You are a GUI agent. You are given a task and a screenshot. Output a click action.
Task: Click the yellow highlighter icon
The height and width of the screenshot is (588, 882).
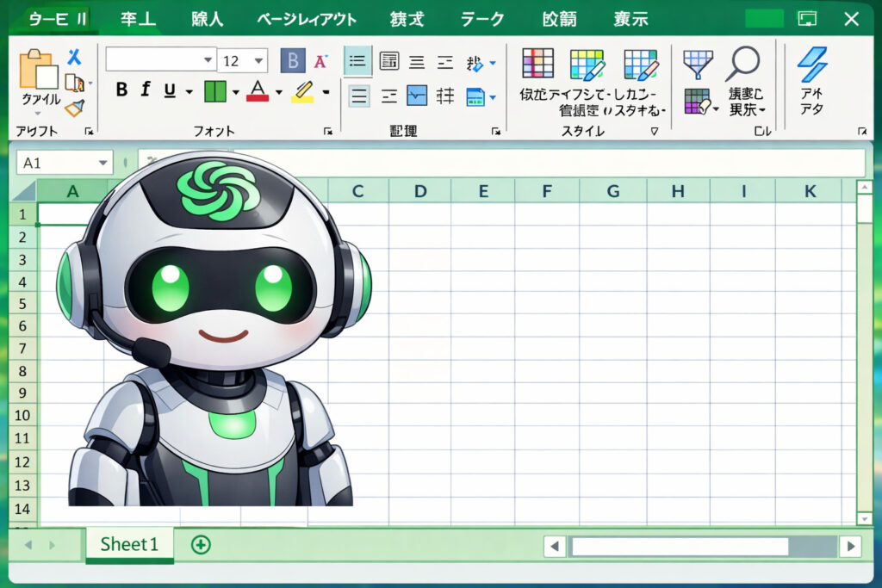(302, 91)
